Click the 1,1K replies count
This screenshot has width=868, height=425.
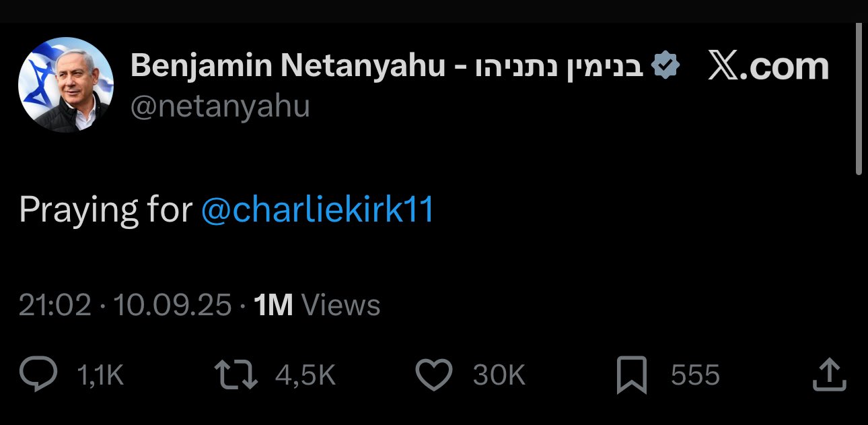[x=101, y=375]
